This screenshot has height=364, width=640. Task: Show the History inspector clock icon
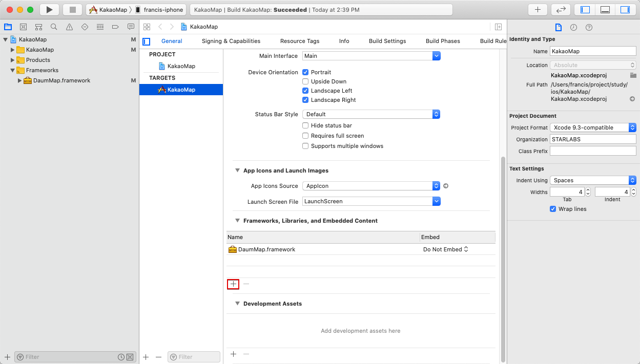(573, 27)
